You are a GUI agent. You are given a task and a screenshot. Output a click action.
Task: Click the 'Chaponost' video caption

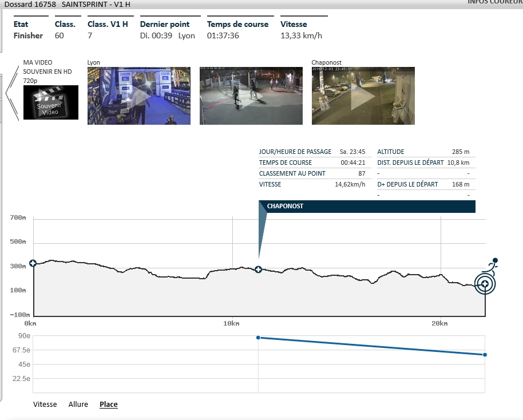click(326, 63)
